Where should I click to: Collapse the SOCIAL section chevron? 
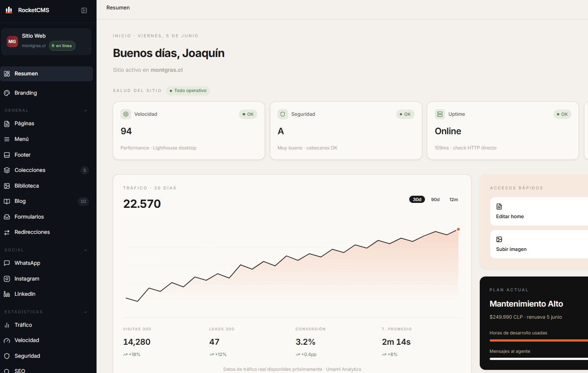pyautogui.click(x=85, y=250)
